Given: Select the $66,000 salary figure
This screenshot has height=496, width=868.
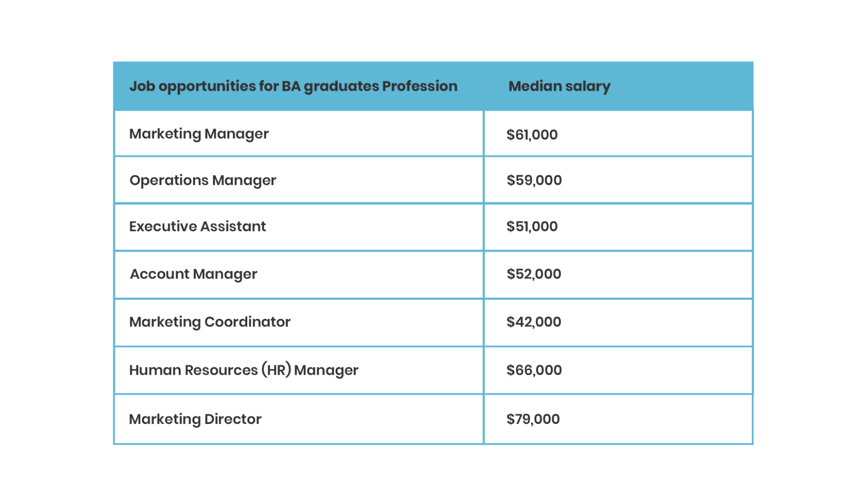Looking at the screenshot, I should (x=534, y=370).
